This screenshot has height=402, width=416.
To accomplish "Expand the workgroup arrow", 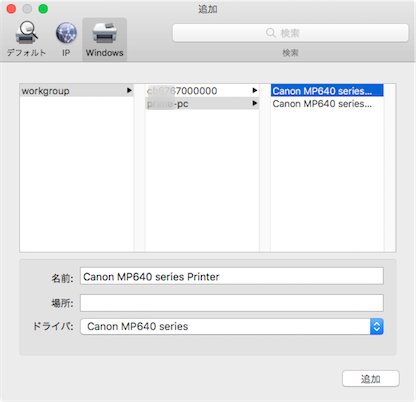I will pyautogui.click(x=129, y=90).
